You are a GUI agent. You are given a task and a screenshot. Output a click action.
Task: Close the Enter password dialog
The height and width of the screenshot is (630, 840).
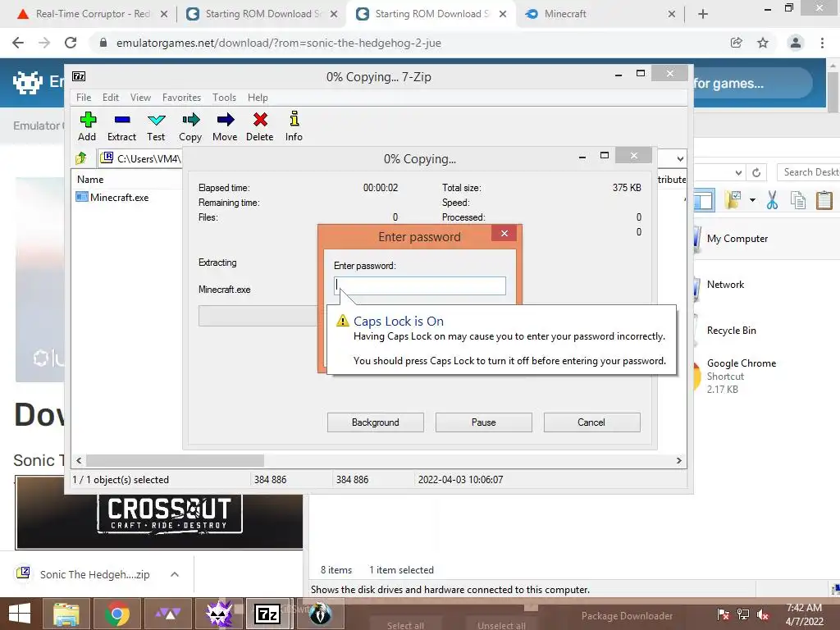(x=504, y=233)
